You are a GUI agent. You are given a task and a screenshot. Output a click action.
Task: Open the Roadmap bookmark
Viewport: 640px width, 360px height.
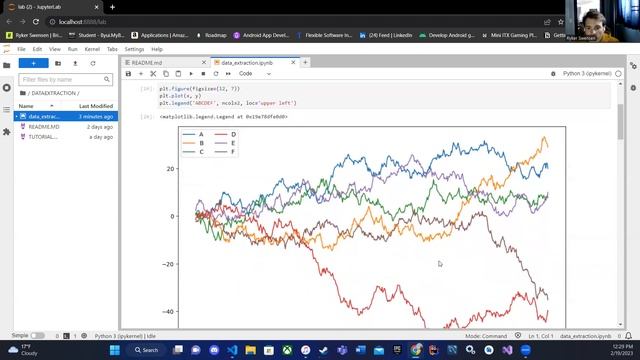point(211,36)
